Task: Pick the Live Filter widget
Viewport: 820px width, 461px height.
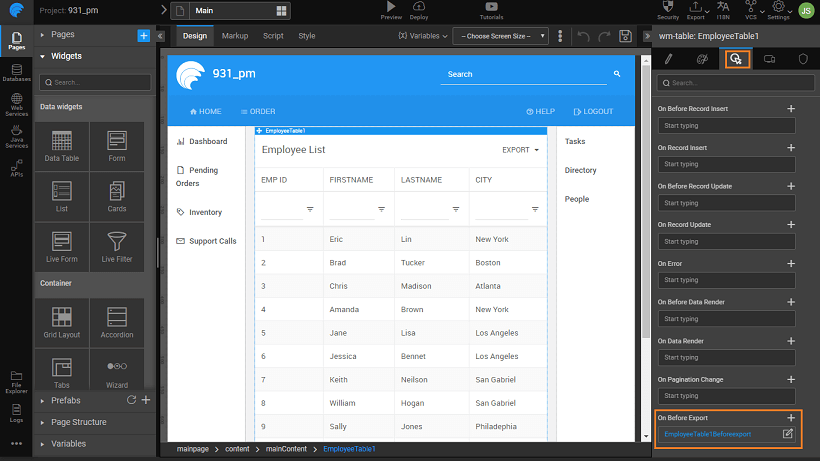Action: pyautogui.click(x=116, y=246)
